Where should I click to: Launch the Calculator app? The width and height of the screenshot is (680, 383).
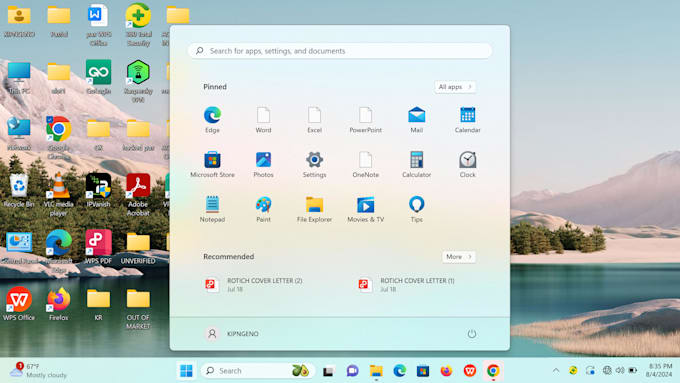tap(416, 164)
